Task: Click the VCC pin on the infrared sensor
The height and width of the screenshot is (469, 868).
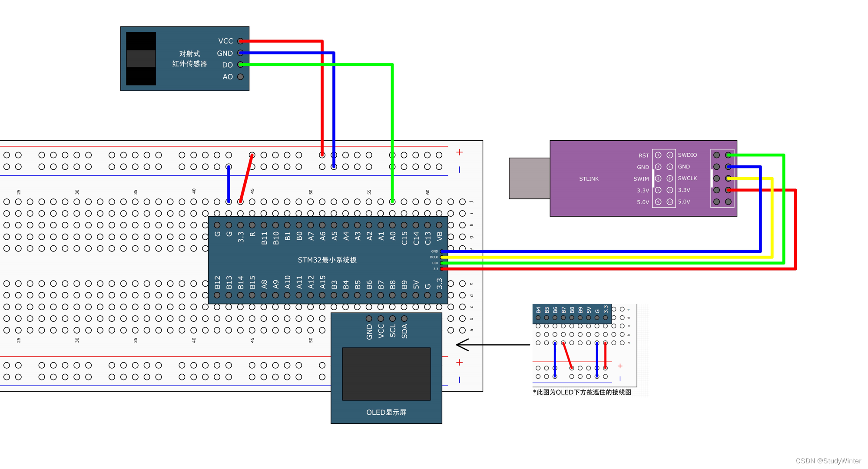Action: (x=240, y=41)
